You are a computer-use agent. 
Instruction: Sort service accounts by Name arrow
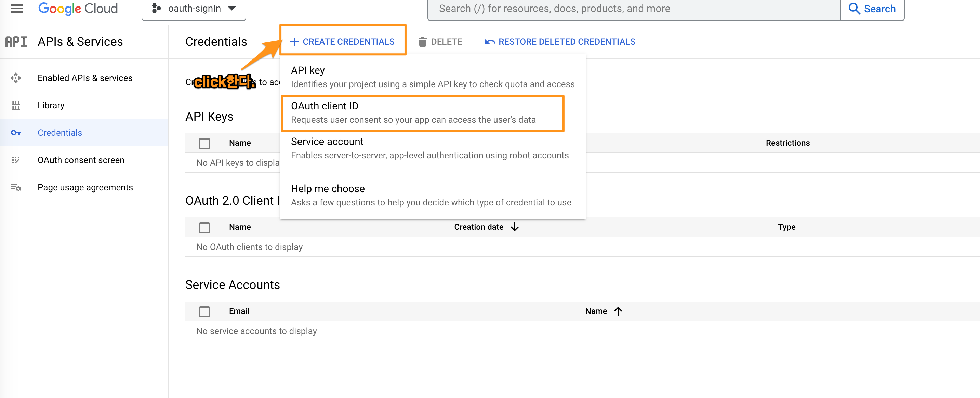click(618, 311)
